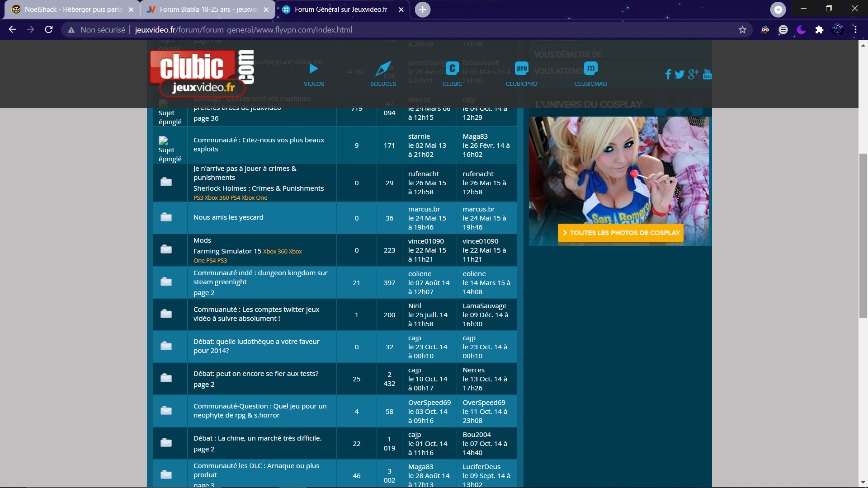The width and height of the screenshot is (868, 488).
Task: Open 'Débat: peut on encore se fier aux tests?'
Action: point(256,374)
